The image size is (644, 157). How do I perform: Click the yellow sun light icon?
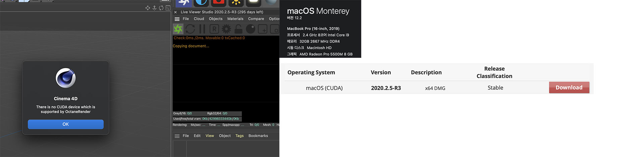(236, 3)
